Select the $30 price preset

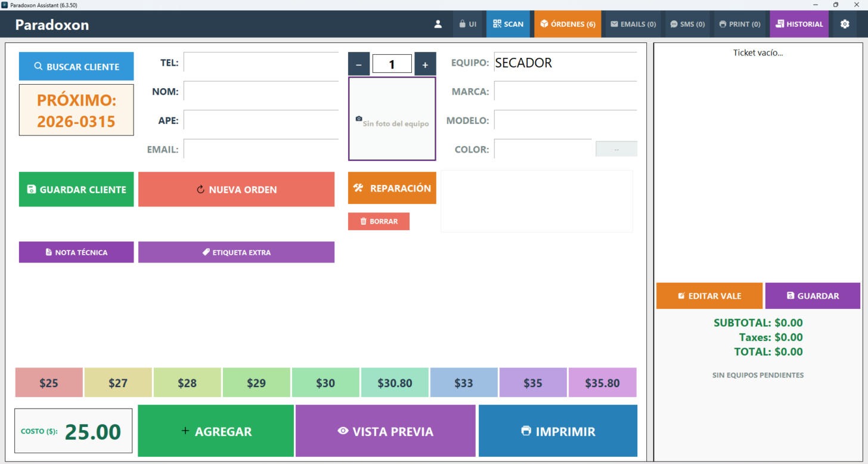coord(325,382)
